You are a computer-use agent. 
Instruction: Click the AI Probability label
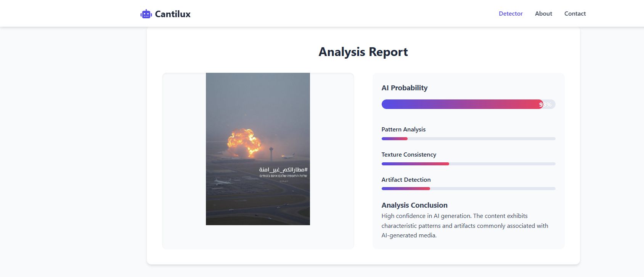pos(405,88)
